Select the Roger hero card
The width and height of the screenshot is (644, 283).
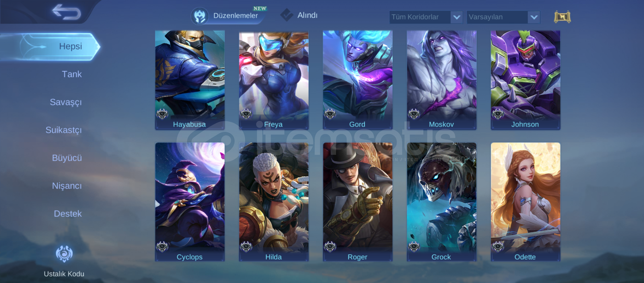point(358,202)
